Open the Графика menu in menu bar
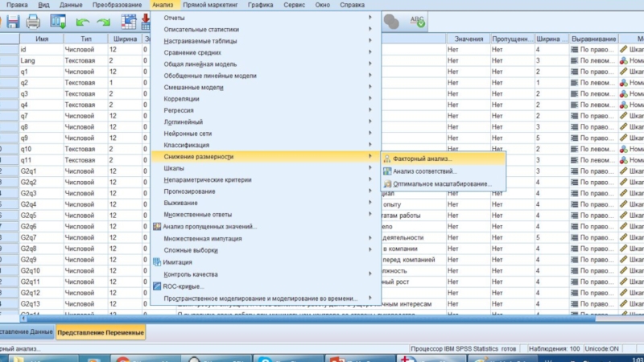This screenshot has width=644, height=362. click(260, 5)
